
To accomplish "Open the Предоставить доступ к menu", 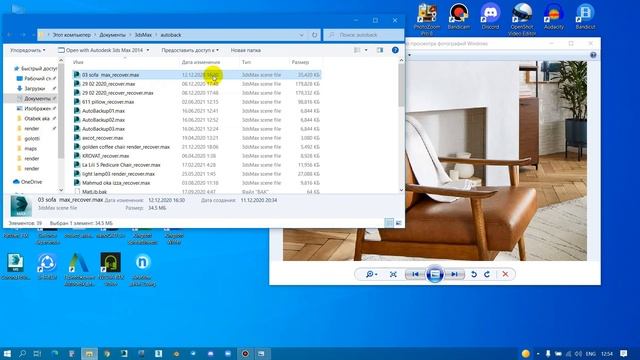I will click(x=190, y=50).
